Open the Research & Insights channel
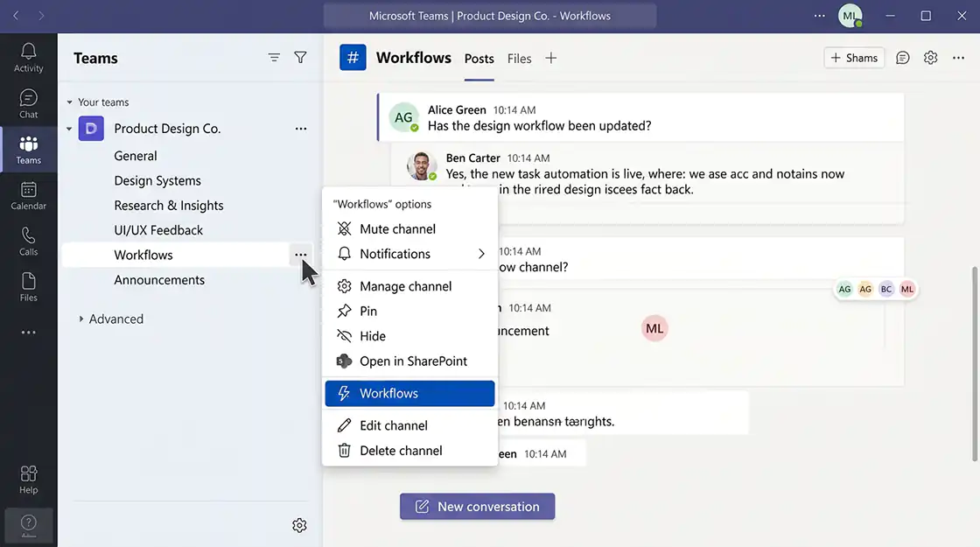980x547 pixels. pos(169,206)
